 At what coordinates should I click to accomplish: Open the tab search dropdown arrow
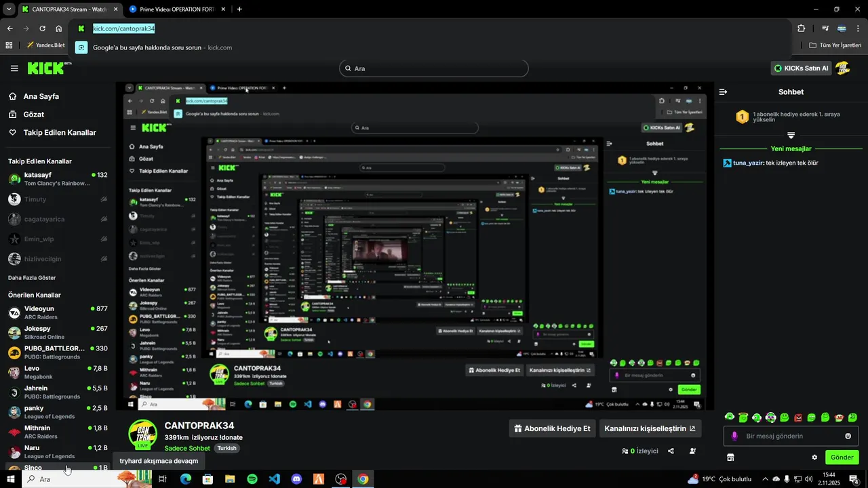coord(9,9)
